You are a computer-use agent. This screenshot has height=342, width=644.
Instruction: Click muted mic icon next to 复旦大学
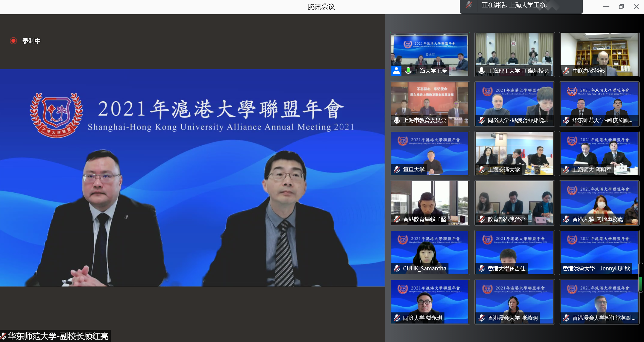pyautogui.click(x=397, y=169)
